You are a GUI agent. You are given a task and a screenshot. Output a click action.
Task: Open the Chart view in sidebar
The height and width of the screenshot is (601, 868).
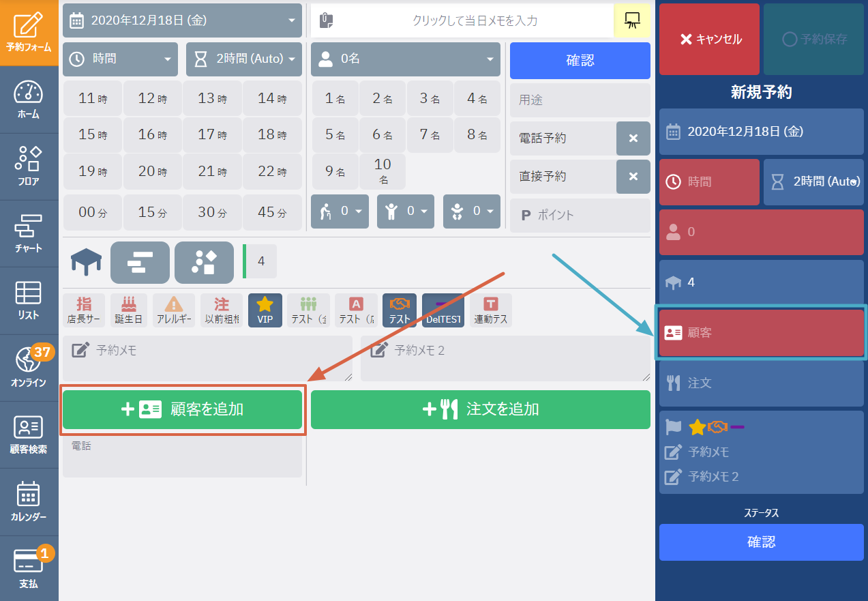(29, 233)
